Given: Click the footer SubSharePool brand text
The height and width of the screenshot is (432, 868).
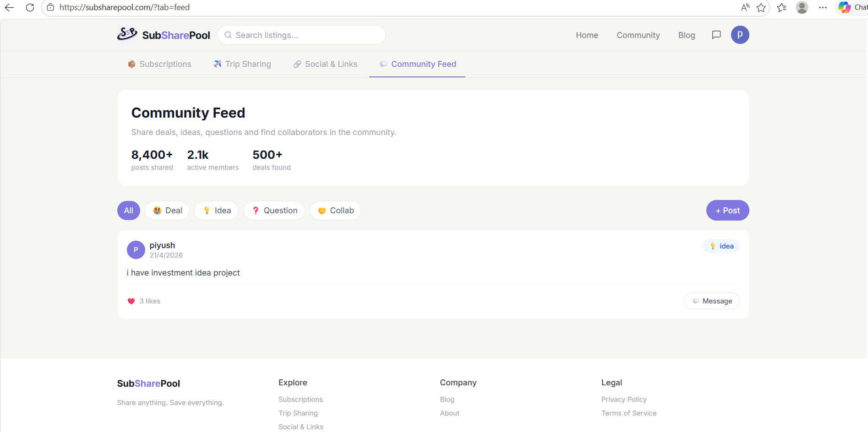Looking at the screenshot, I should [x=148, y=383].
